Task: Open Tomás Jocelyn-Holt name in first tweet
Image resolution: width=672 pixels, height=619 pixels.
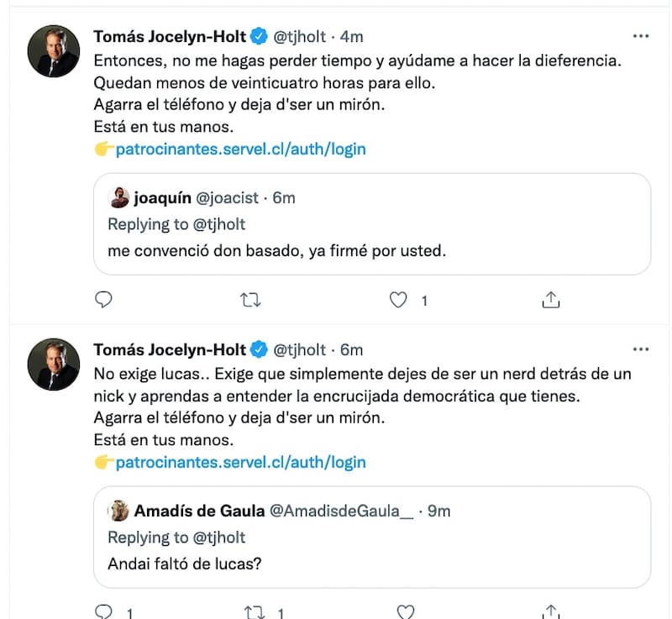Action: (x=171, y=37)
